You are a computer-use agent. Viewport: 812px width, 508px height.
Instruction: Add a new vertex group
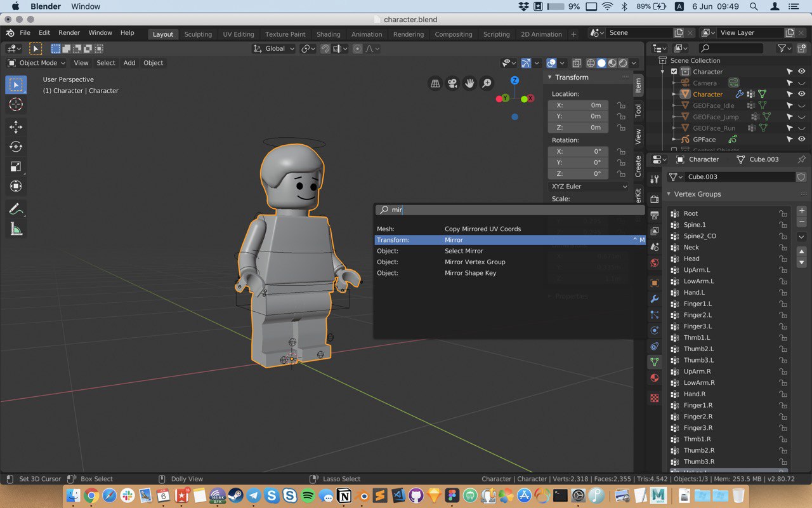[802, 211]
